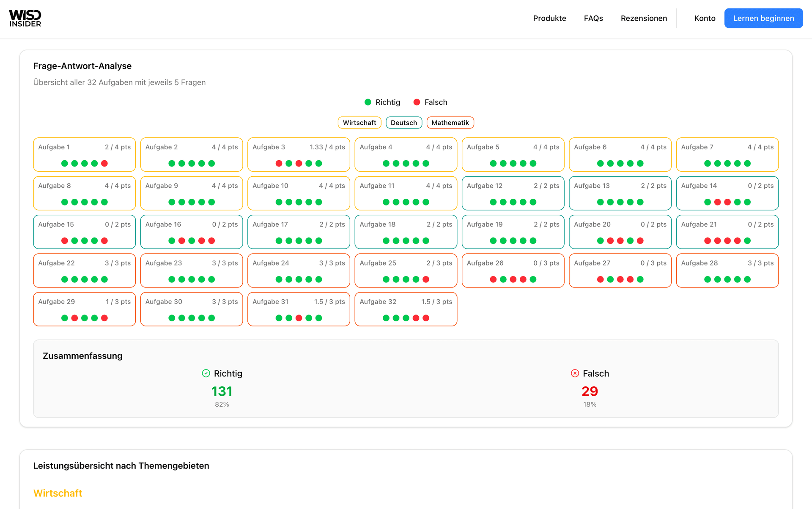Select the Mathematik subject tag
The width and height of the screenshot is (812, 509).
pyautogui.click(x=450, y=123)
